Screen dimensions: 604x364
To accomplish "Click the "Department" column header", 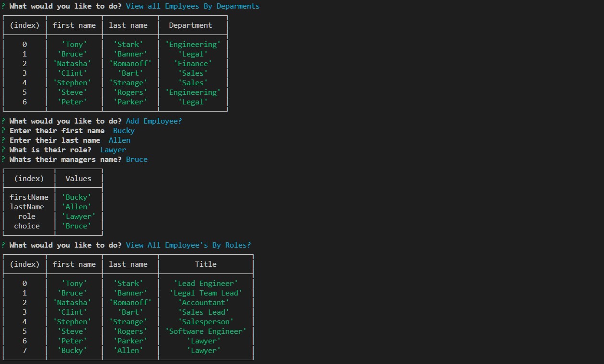I will pos(190,25).
